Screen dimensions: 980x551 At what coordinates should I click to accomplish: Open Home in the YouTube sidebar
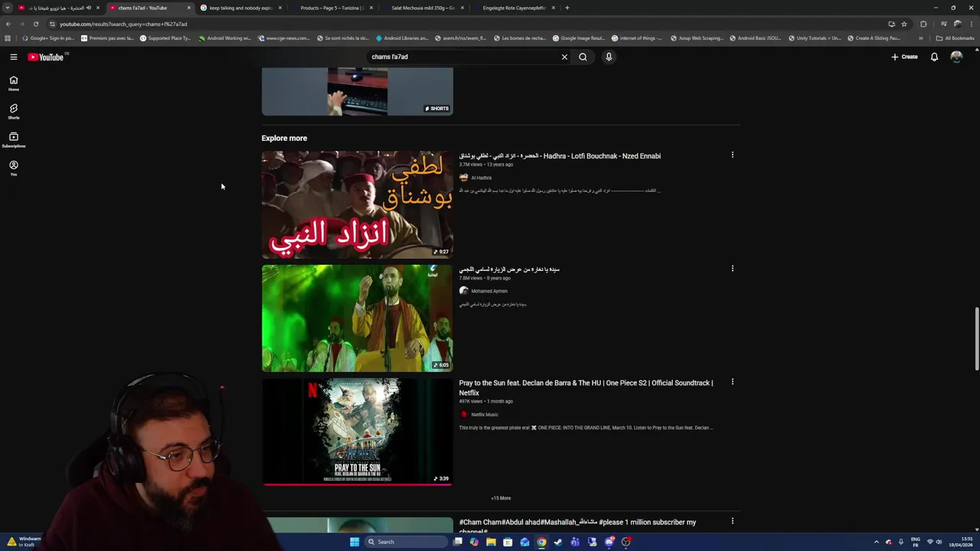pyautogui.click(x=14, y=83)
